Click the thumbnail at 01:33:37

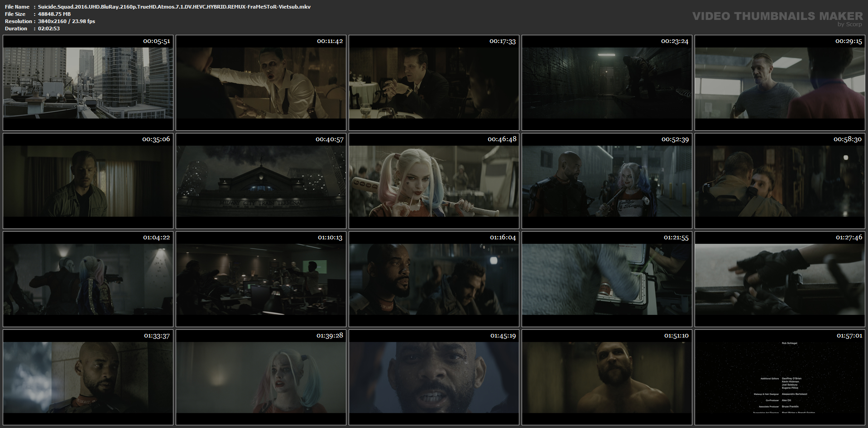pyautogui.click(x=88, y=377)
